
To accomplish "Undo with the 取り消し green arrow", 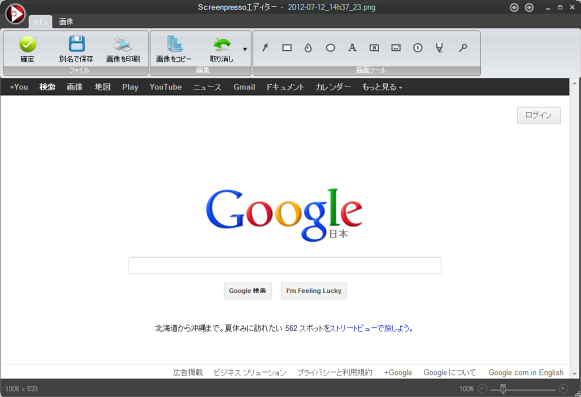I will point(222,49).
